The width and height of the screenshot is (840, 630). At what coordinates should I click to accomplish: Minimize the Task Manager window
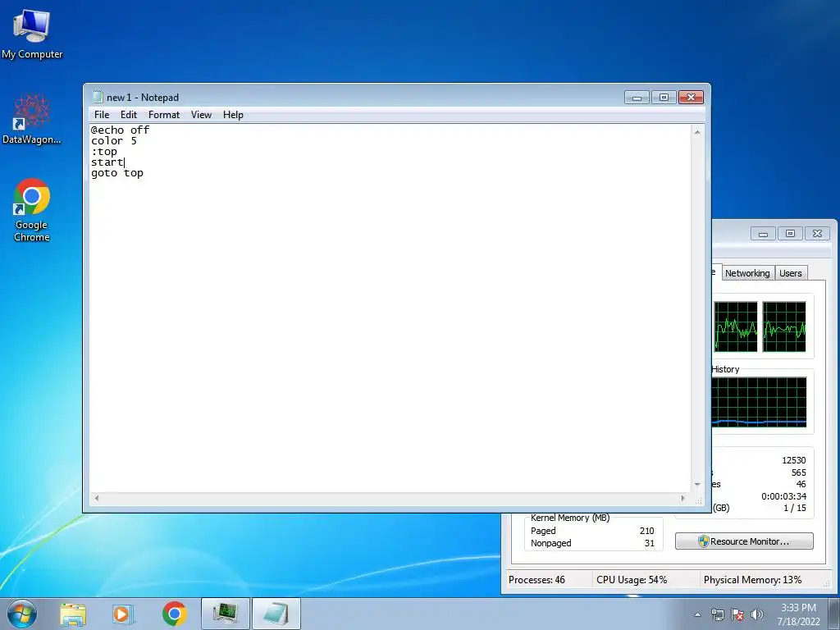763,234
